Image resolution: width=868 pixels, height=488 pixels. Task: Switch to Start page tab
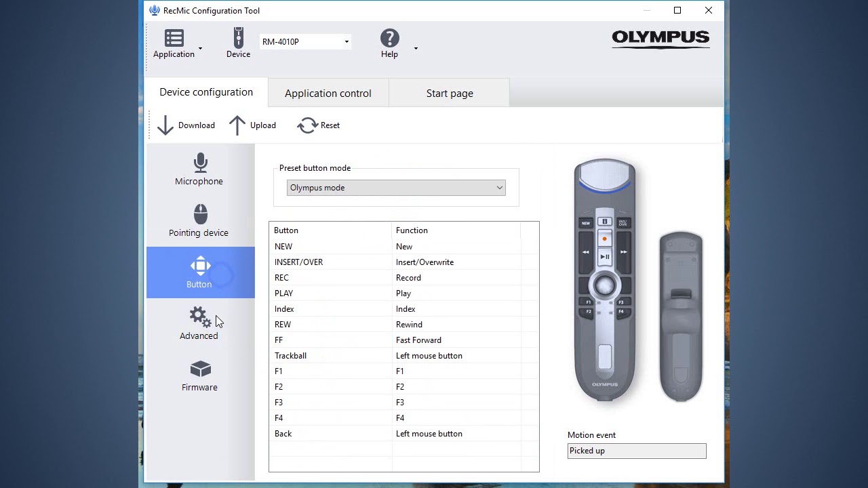click(450, 94)
